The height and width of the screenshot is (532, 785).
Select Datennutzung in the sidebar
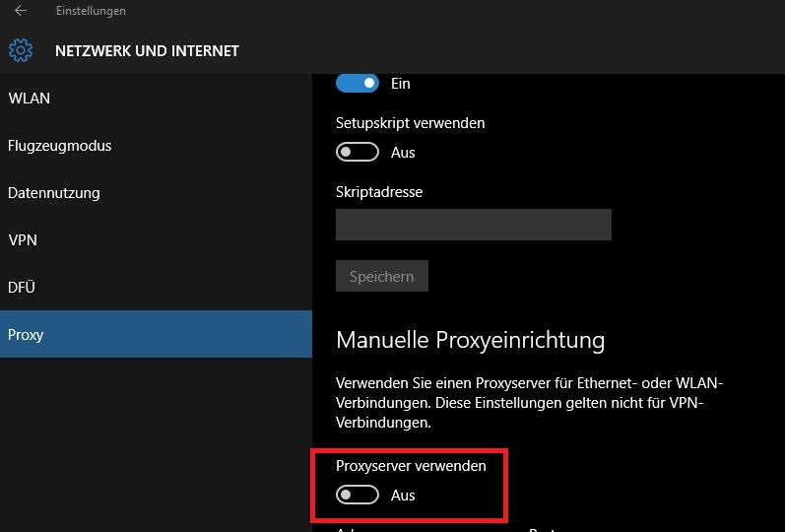coord(156,193)
